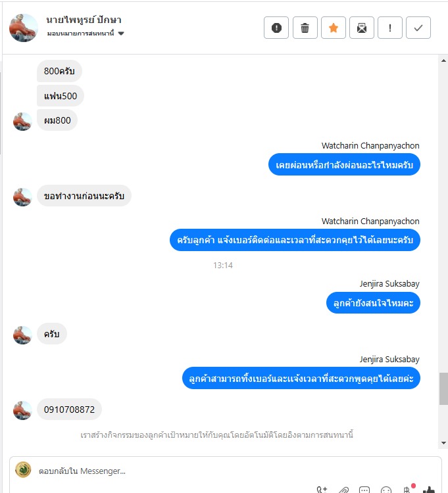Viewport: 448px width, 493px height.
Task: Click the attach file paperclip icon
Action: pyautogui.click(x=343, y=490)
